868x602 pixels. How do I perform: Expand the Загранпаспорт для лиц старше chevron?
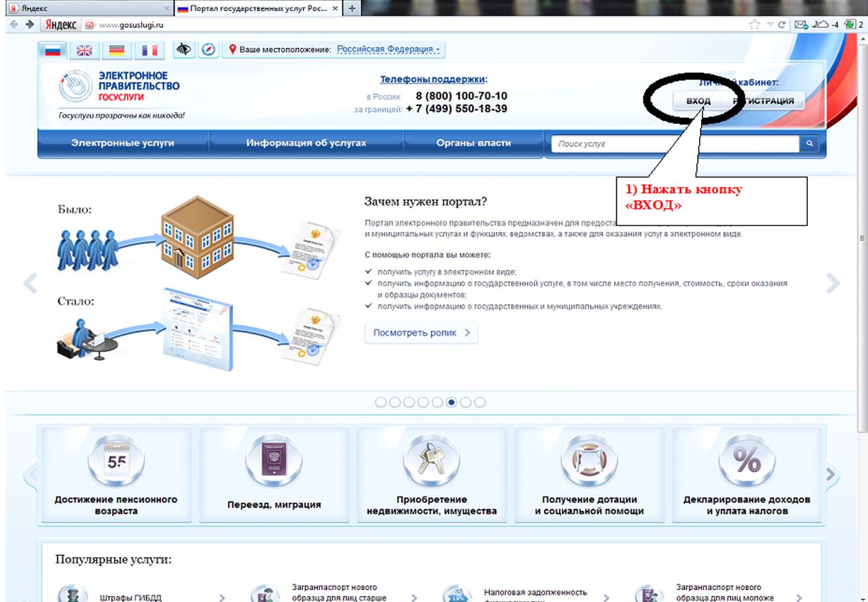click(x=413, y=597)
